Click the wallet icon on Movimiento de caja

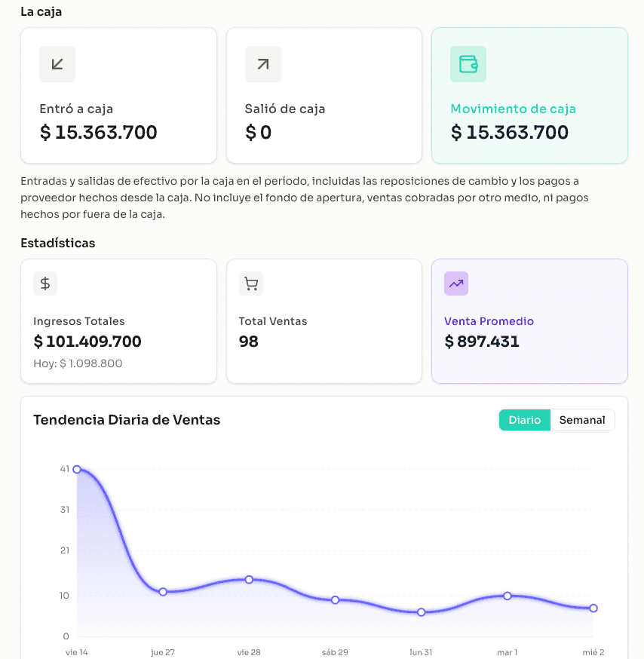468,64
